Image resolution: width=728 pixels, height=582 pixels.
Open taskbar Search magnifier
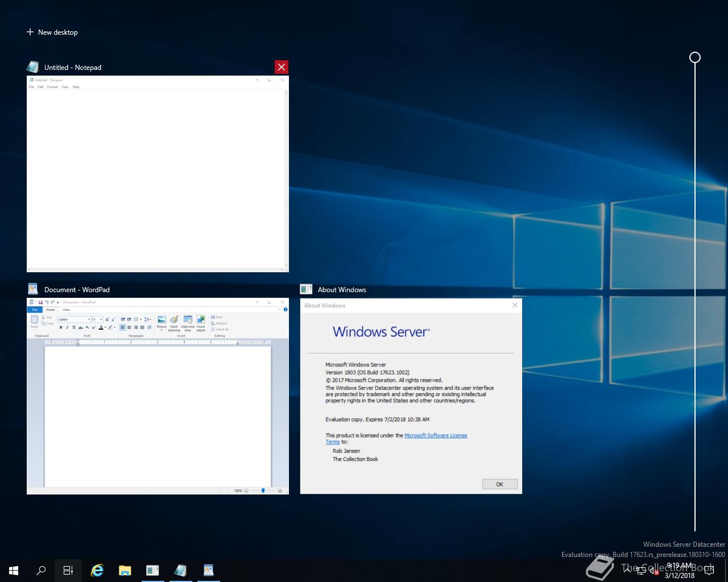41,571
